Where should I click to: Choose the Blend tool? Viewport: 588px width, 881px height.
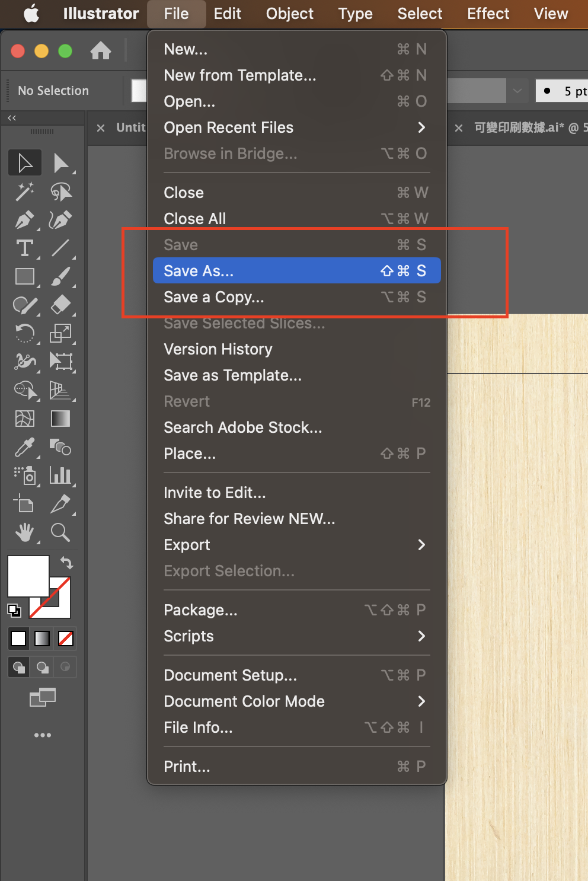[61, 447]
